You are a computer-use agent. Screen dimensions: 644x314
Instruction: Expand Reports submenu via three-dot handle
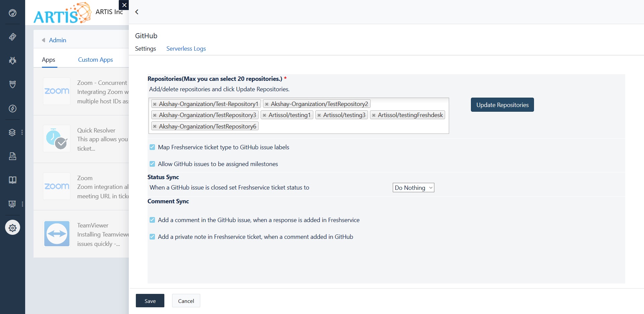click(22, 204)
